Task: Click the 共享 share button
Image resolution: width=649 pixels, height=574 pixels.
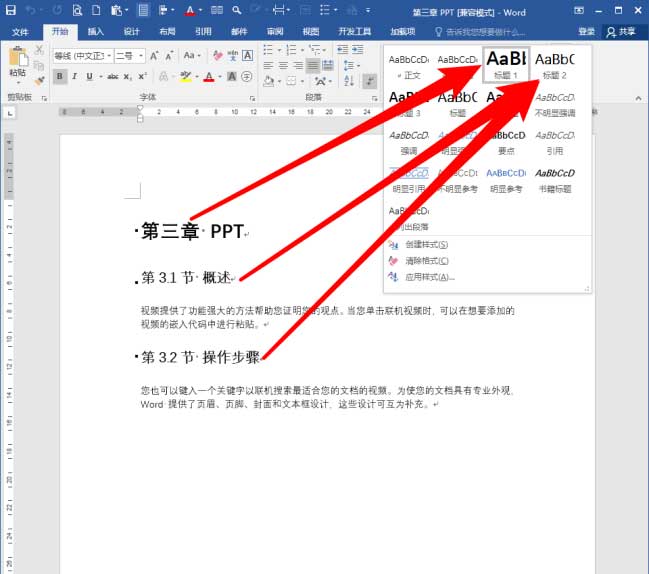Action: pos(621,32)
